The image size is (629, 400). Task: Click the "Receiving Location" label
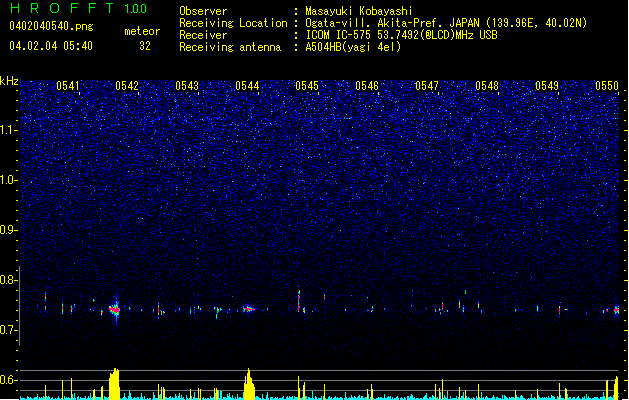click(x=233, y=23)
